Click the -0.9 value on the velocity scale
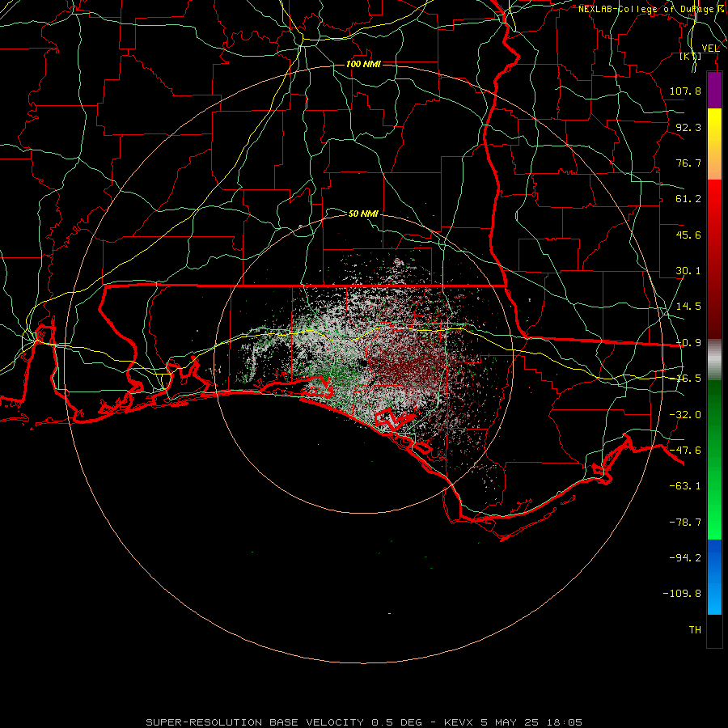The image size is (728, 728). 688,343
